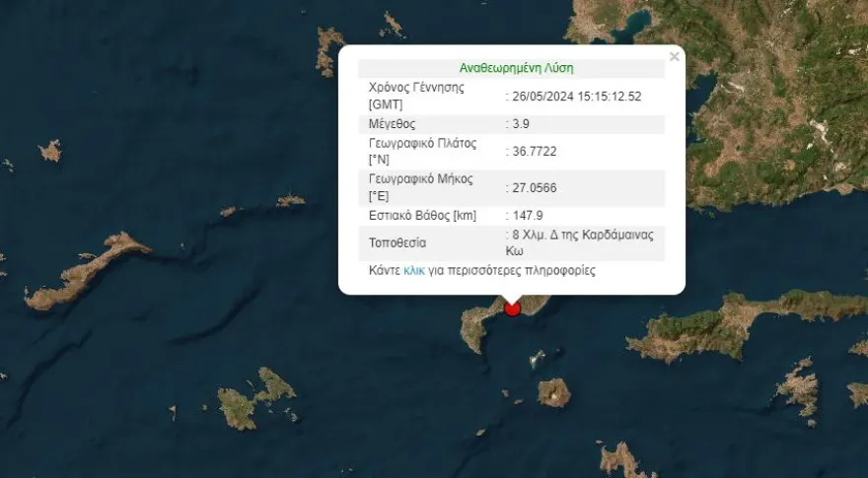
Task: Open the 'κλικ' link for more information
Action: tap(414, 269)
